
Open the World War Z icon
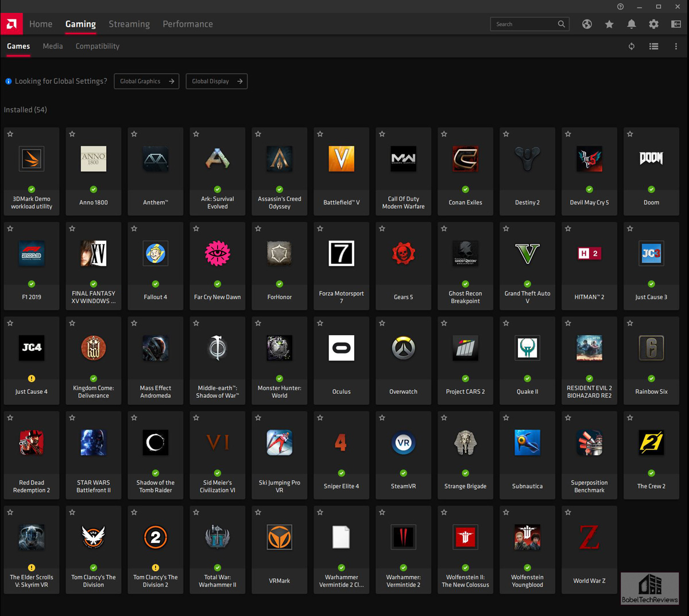coord(589,537)
